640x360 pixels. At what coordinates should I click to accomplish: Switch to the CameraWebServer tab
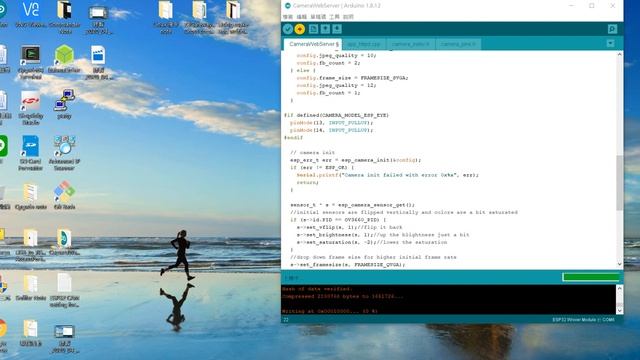313,44
